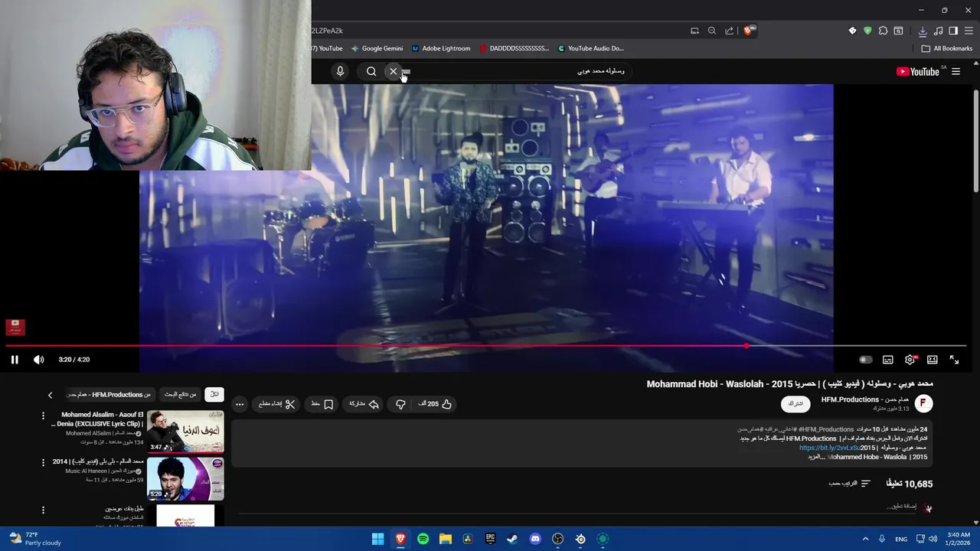This screenshot has height=551, width=980.
Task: Open the Adobe Lightroom bookmark
Action: pos(441,48)
